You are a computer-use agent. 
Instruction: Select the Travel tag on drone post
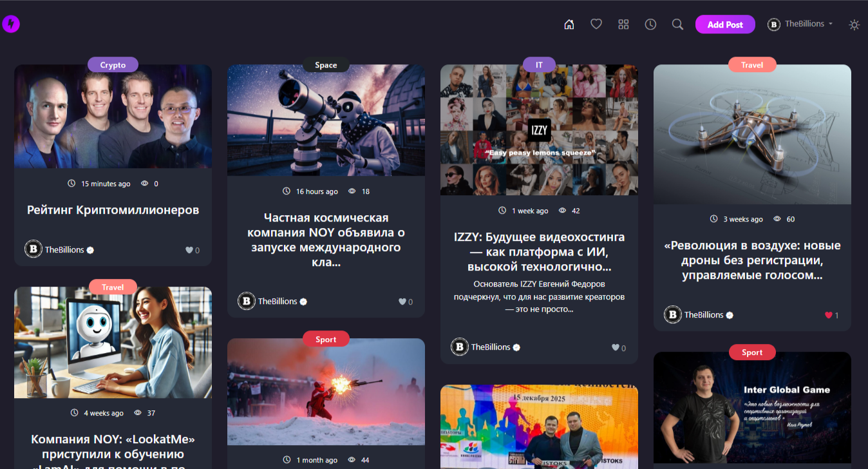(x=752, y=64)
